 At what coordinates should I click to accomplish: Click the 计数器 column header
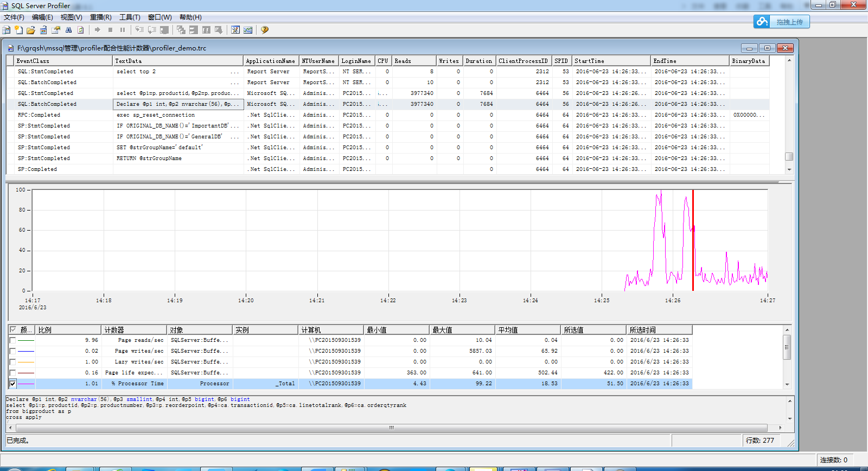click(134, 330)
